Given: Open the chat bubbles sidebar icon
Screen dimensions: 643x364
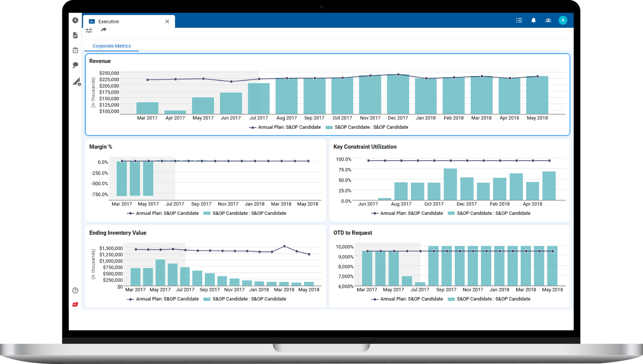Looking at the screenshot, I should [x=75, y=65].
